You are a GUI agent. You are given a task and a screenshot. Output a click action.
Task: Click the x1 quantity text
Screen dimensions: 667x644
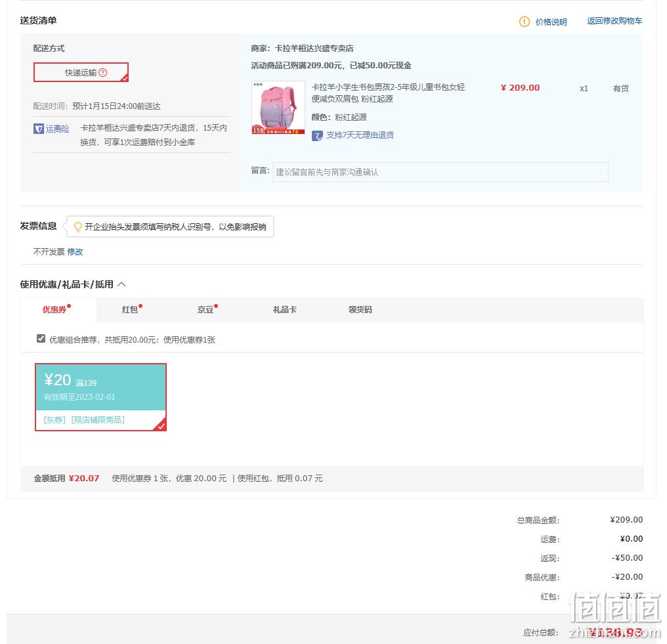click(584, 89)
